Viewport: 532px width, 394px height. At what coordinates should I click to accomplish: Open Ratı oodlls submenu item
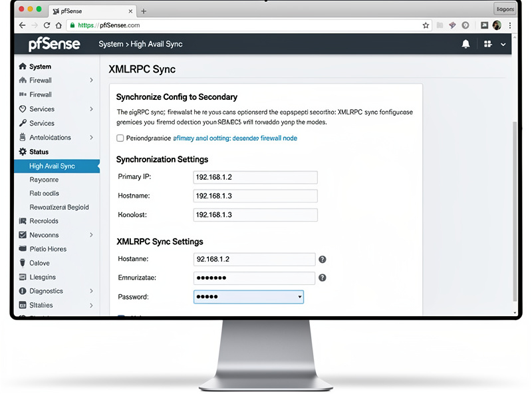coord(44,193)
